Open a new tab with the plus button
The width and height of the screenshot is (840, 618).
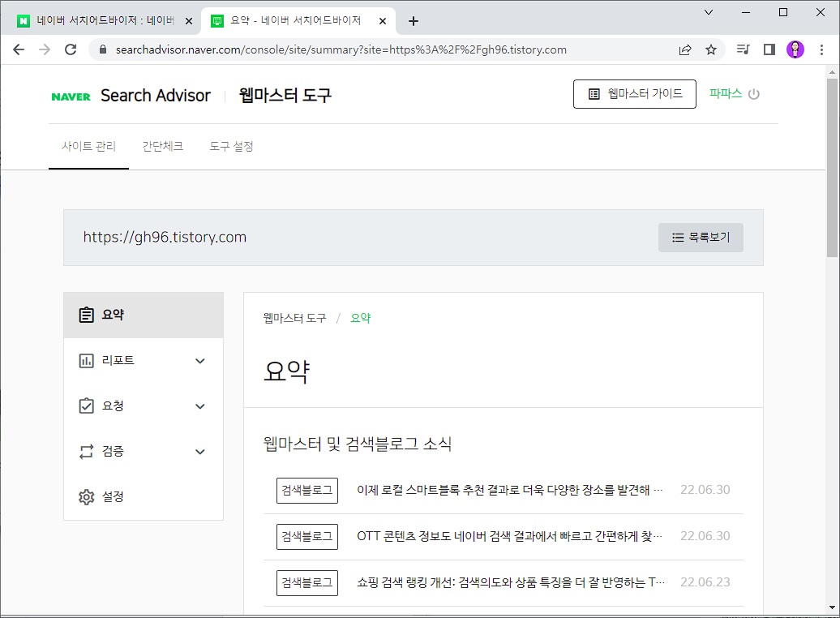pyautogui.click(x=413, y=21)
